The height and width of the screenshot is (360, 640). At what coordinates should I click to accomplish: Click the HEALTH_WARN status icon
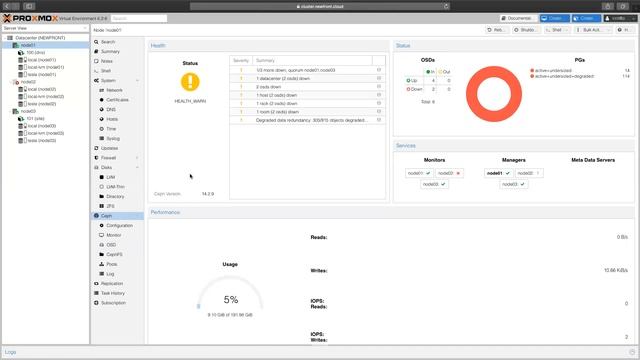tap(190, 82)
